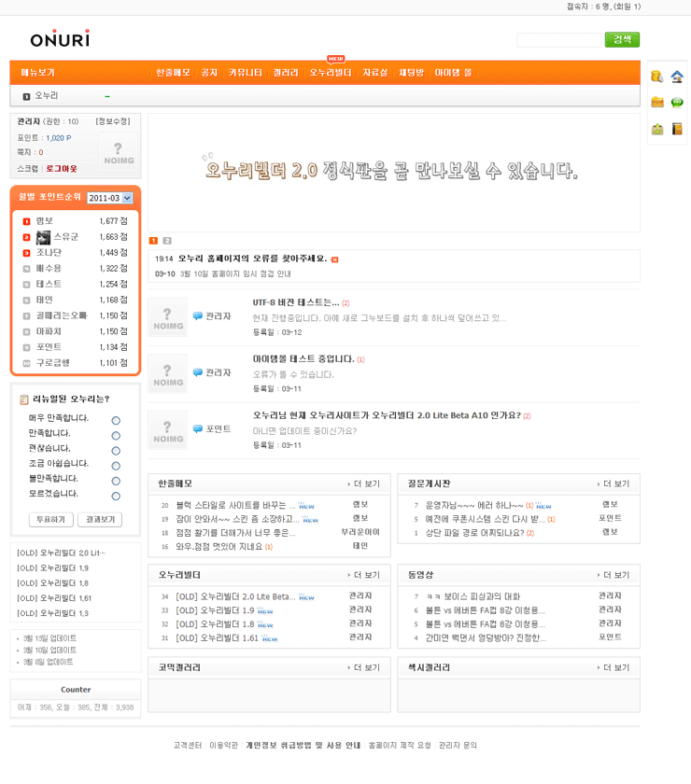Go to the blue-roof home icon
The height and width of the screenshot is (784, 691).
click(x=677, y=77)
